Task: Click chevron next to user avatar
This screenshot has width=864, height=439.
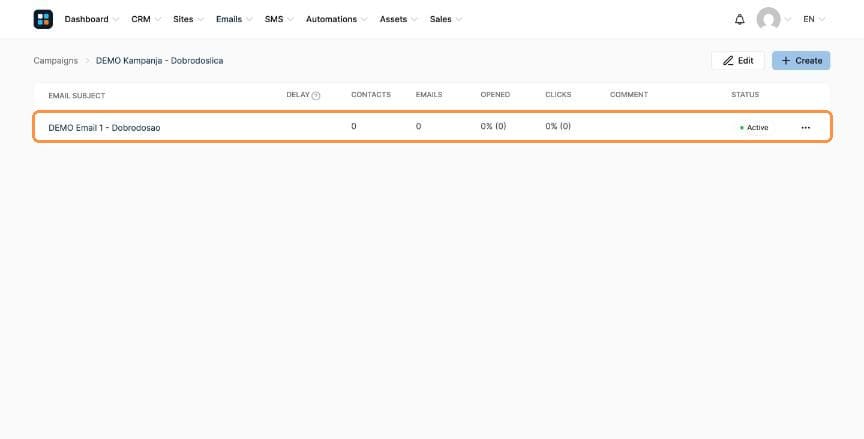Action: pyautogui.click(x=787, y=19)
